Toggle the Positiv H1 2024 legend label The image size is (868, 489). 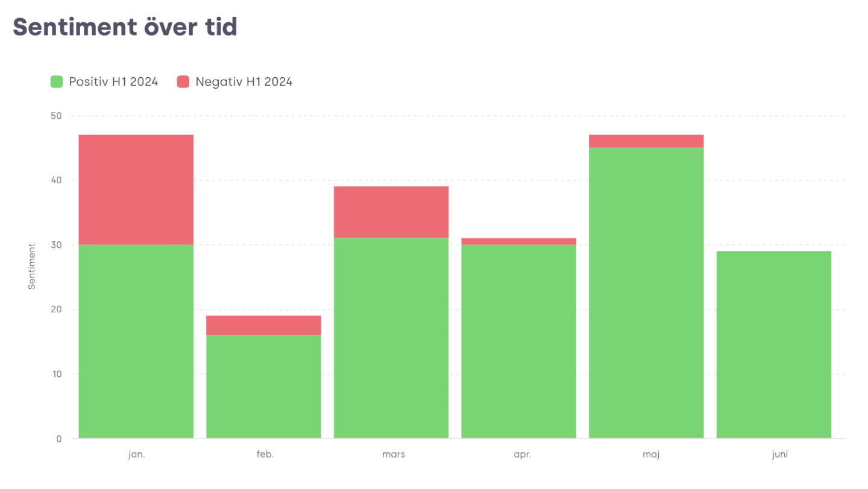pyautogui.click(x=113, y=81)
